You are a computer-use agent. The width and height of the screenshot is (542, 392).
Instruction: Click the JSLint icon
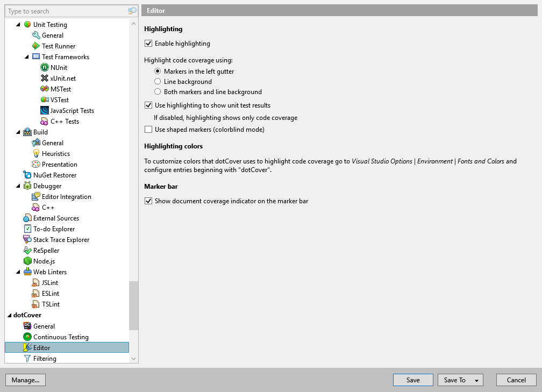coord(35,283)
